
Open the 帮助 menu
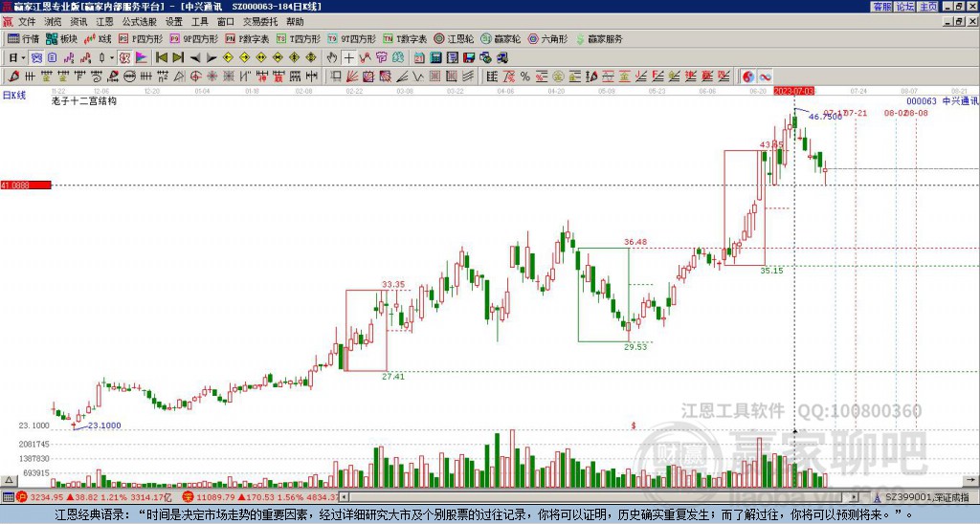coord(295,22)
